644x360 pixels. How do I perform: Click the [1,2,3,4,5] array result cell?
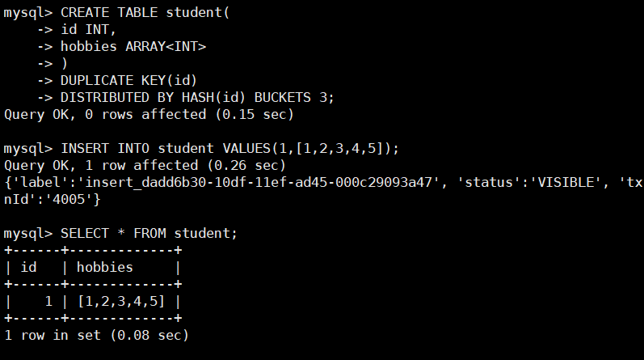click(121, 302)
